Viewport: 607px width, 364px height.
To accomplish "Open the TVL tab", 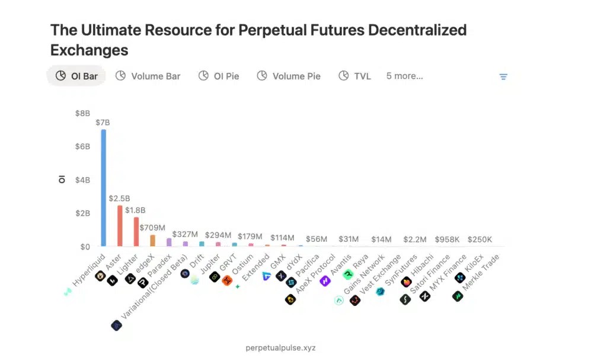I will pos(354,76).
